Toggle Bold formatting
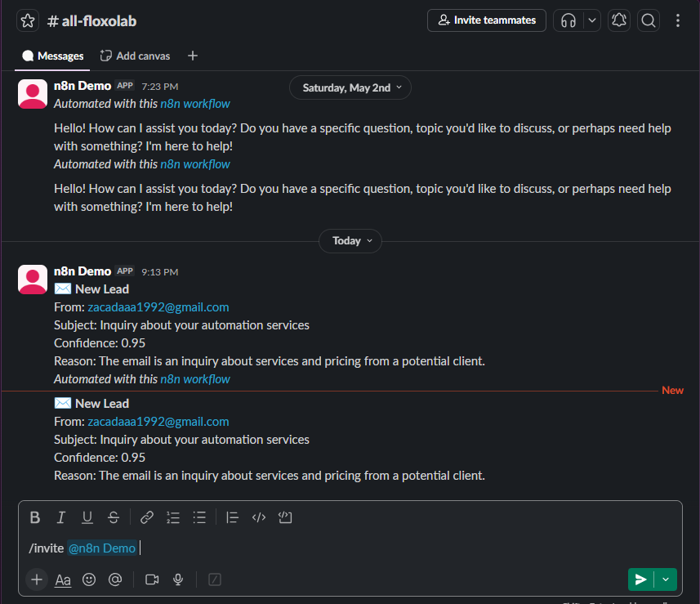700x604 pixels. [x=35, y=517]
